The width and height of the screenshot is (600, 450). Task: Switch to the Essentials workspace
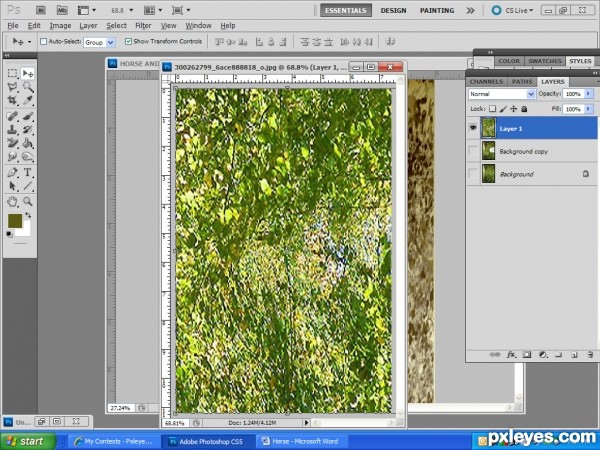346,10
